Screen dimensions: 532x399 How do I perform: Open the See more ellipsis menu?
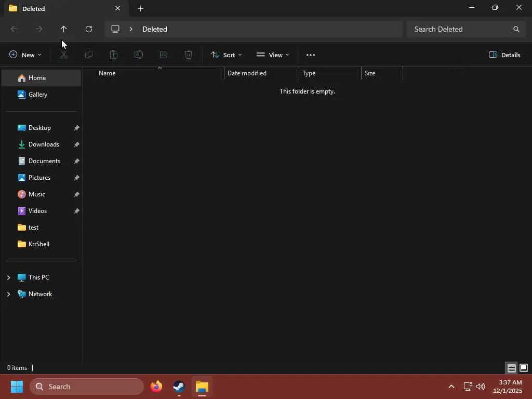pyautogui.click(x=311, y=55)
